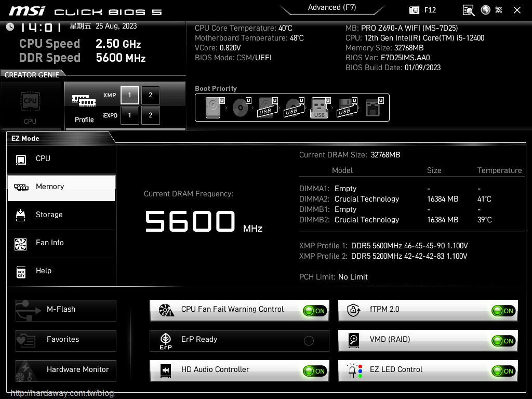
Task: Open the CPU info tab
Action: [x=61, y=159]
